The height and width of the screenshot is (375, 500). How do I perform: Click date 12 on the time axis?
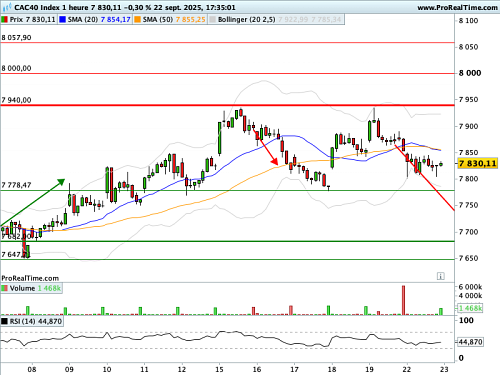point(182,369)
